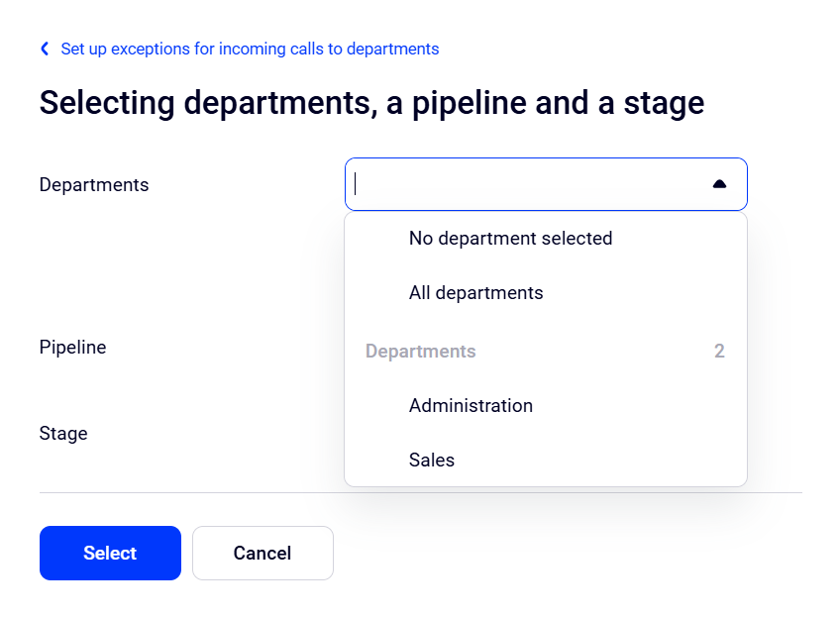The width and height of the screenshot is (840, 617).
Task: Click the horizontal divider above the Select button
Action: click(198, 492)
